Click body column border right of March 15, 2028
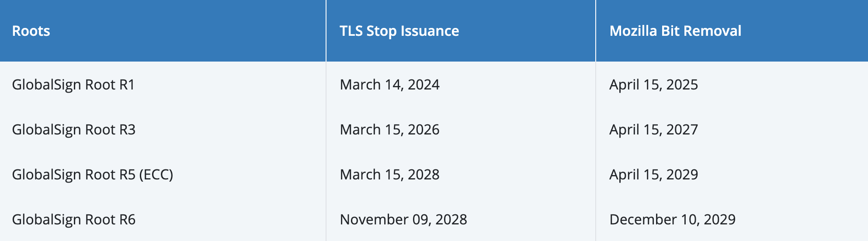Screen dimensions: 868x241 (596, 175)
